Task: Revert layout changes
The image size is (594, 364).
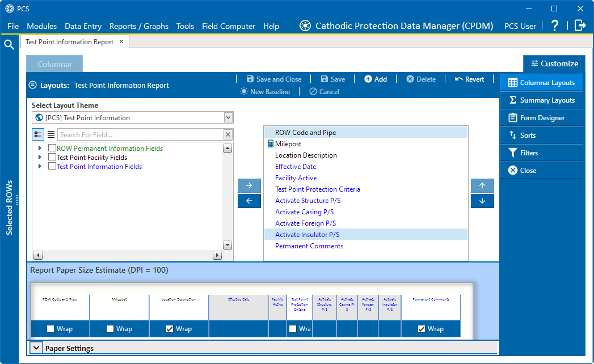Action: click(x=469, y=79)
